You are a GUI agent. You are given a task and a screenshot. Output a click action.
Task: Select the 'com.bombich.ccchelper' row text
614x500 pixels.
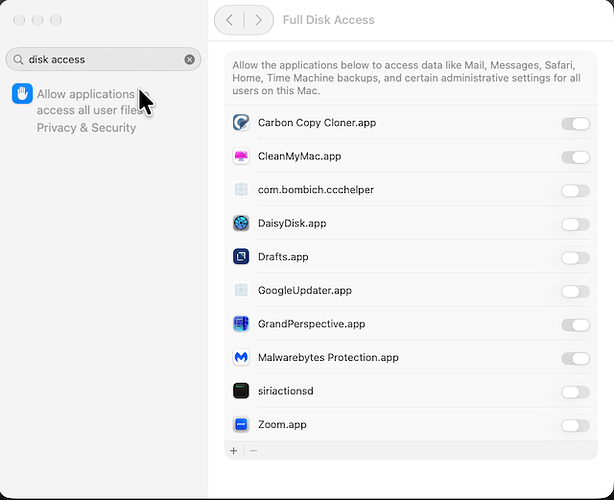pyautogui.click(x=316, y=190)
